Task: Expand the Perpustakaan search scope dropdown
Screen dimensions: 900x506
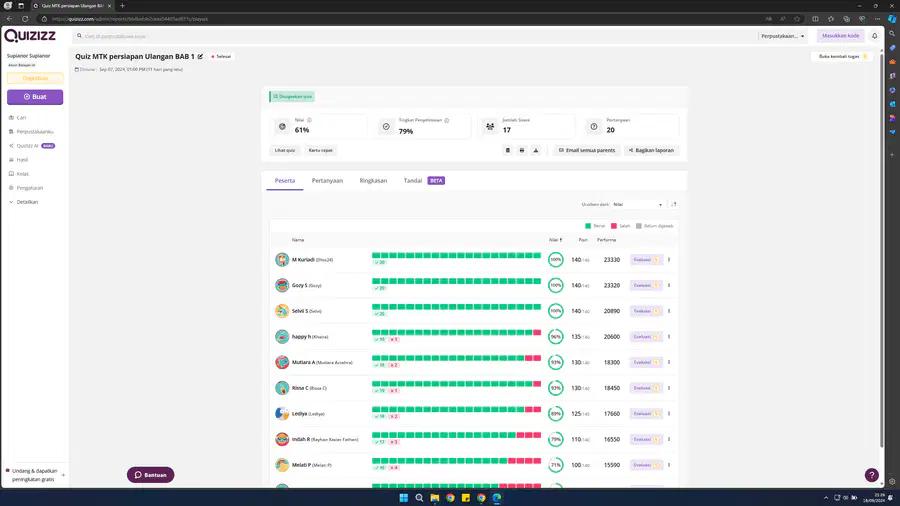Action: coord(782,36)
